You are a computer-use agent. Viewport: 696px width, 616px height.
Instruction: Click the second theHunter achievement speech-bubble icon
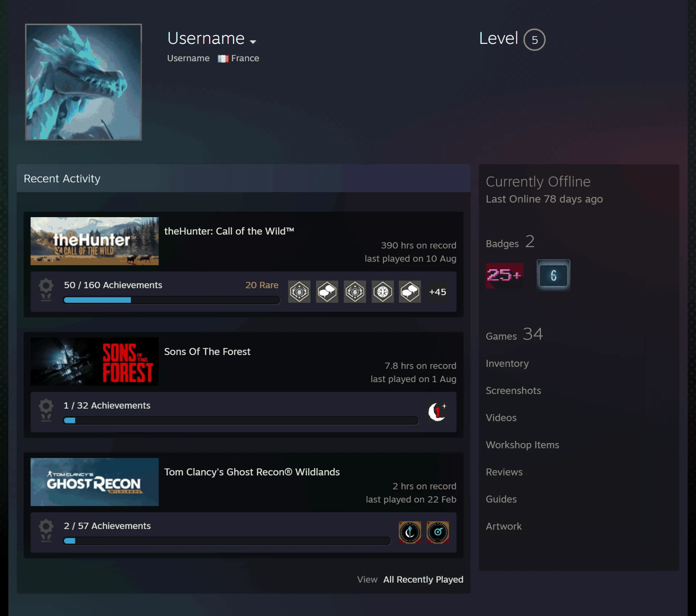(x=327, y=292)
